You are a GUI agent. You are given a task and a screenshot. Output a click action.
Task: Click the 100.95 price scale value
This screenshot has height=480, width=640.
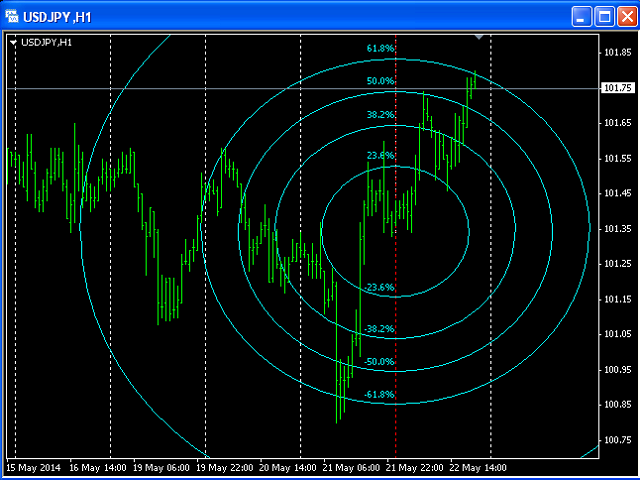(x=618, y=369)
